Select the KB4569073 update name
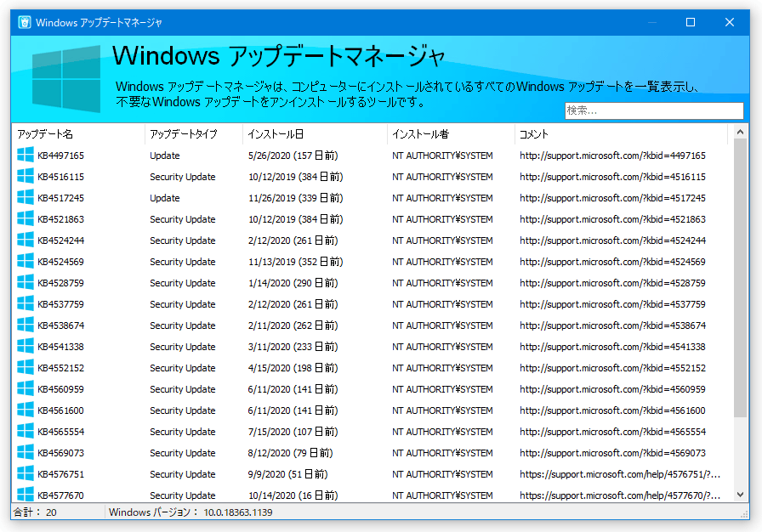The width and height of the screenshot is (762, 532). pyautogui.click(x=60, y=453)
